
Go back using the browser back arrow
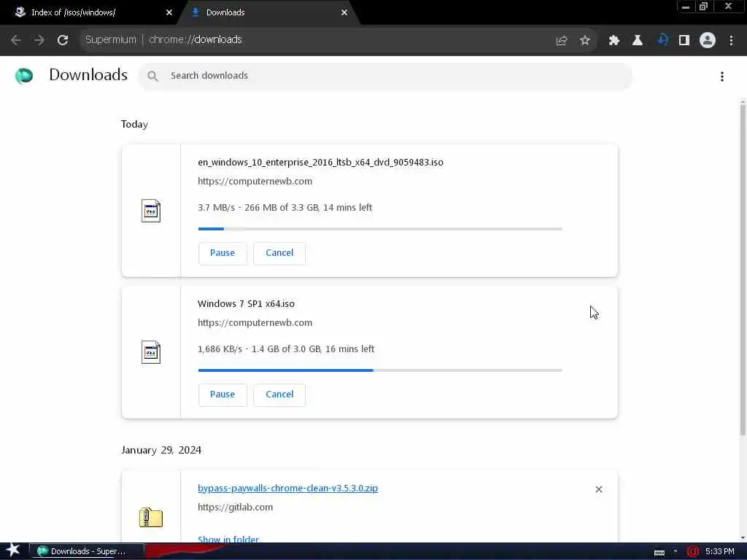click(16, 40)
